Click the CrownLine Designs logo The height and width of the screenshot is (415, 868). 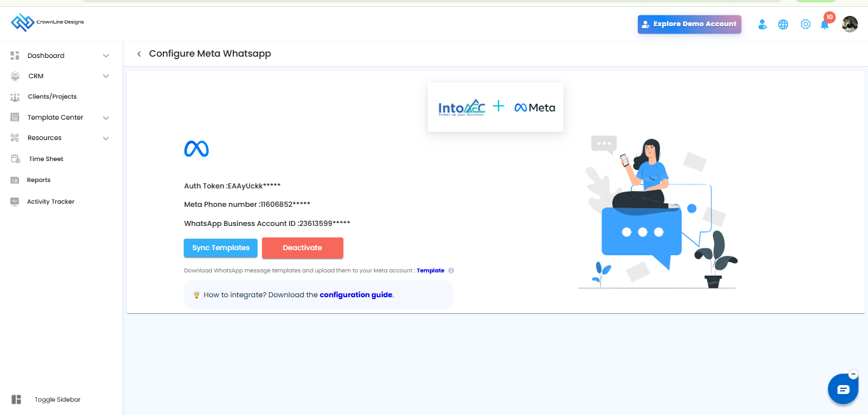48,22
